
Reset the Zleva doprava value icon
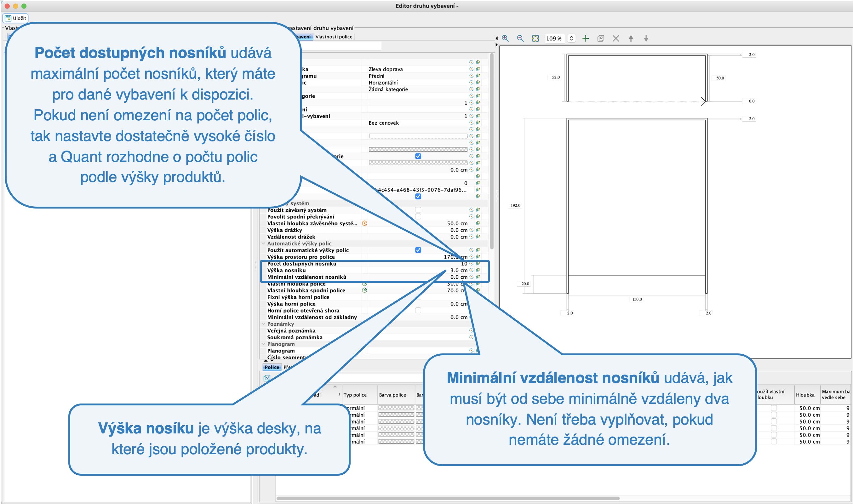pos(471,69)
